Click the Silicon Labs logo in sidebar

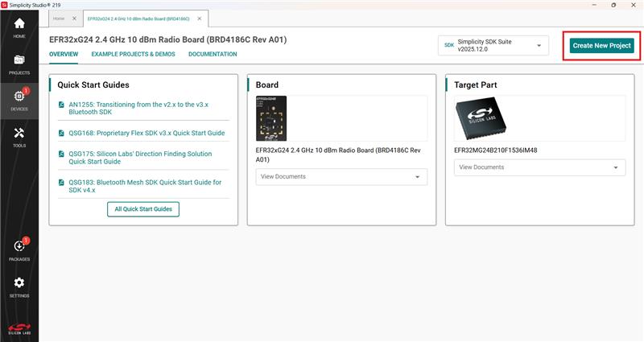(19, 329)
